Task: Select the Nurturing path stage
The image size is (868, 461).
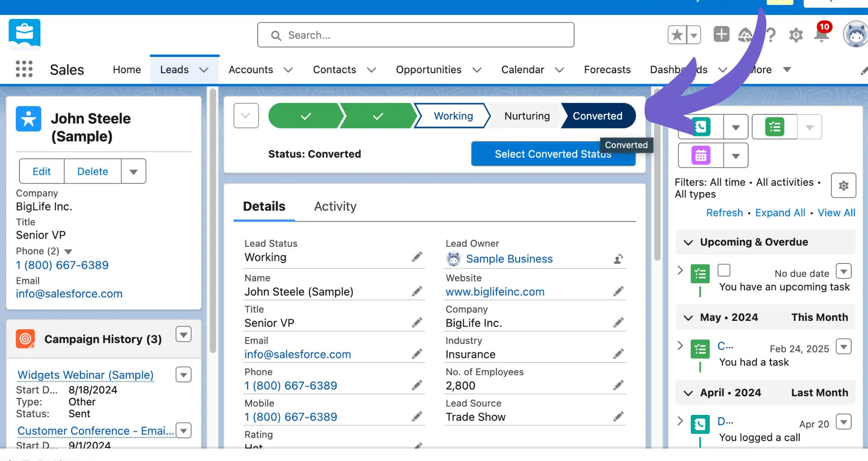Action: (x=527, y=116)
